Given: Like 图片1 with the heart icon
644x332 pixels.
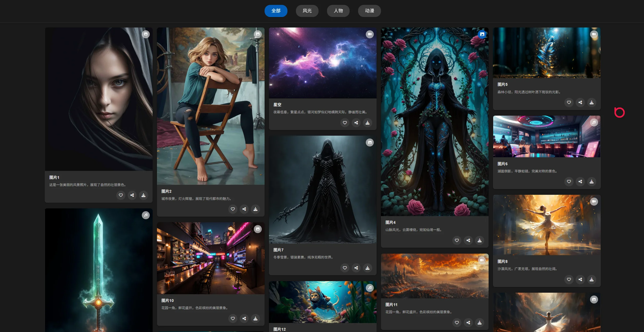Looking at the screenshot, I should (x=121, y=195).
